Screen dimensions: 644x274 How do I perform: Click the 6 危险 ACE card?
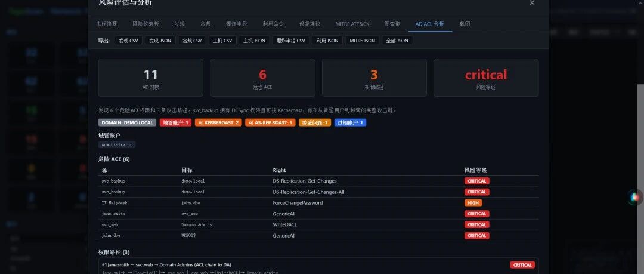[262, 78]
